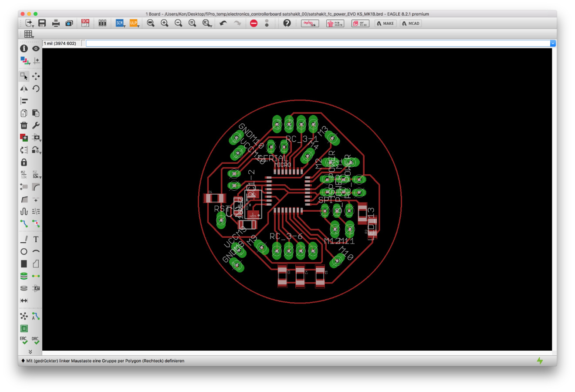The image size is (575, 392).
Task: Open command history dropdown arrow
Action: (553, 43)
